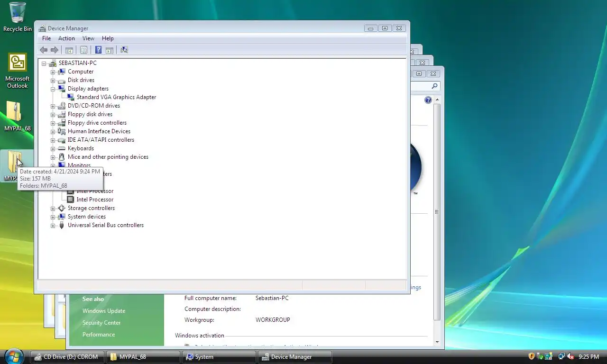Screen dimensions: 607x364
Task: Select the Microsoft Outlook desktop icon
Action: tap(18, 71)
